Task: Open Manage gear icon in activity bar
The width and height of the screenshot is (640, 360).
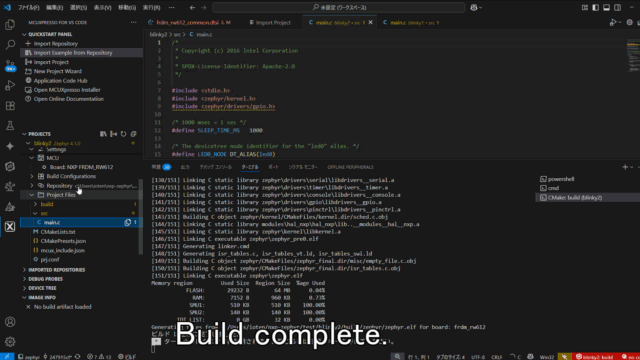Action: tap(10, 342)
